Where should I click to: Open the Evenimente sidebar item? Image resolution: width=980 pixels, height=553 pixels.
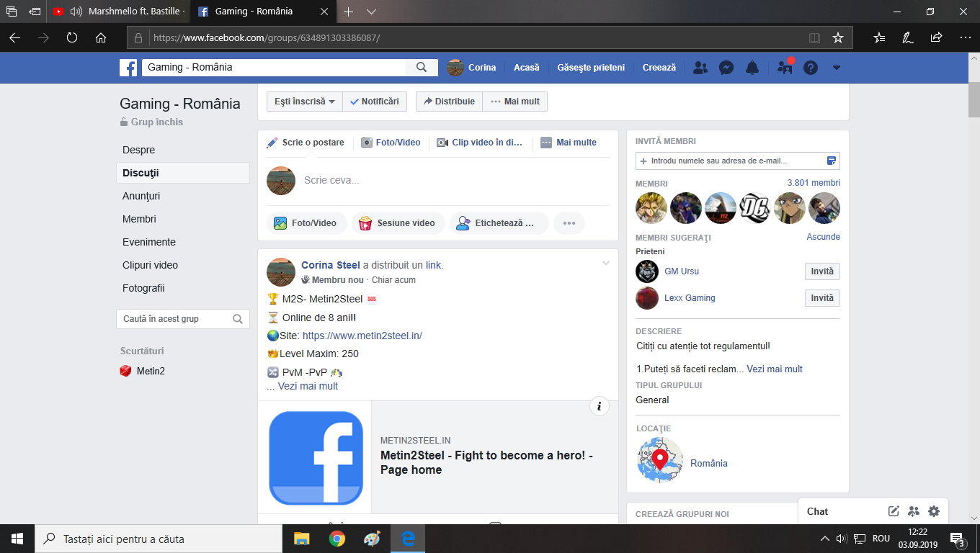183,242
